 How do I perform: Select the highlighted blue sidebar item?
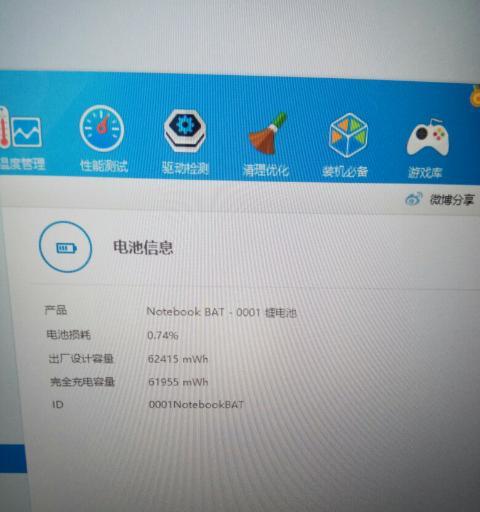(13, 458)
